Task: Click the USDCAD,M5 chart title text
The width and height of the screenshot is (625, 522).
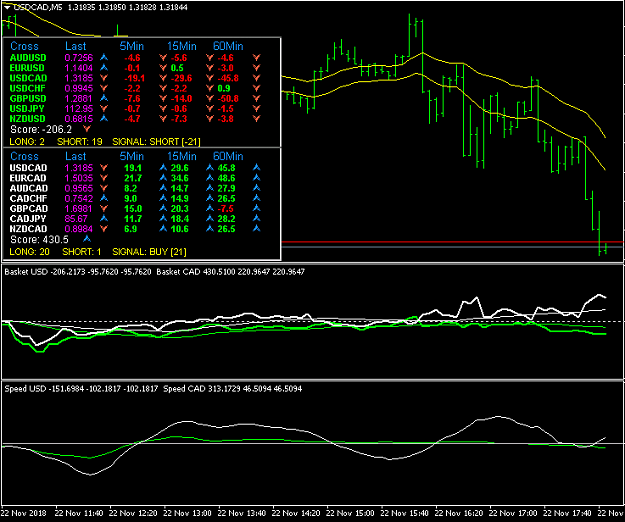Action: [x=38, y=7]
